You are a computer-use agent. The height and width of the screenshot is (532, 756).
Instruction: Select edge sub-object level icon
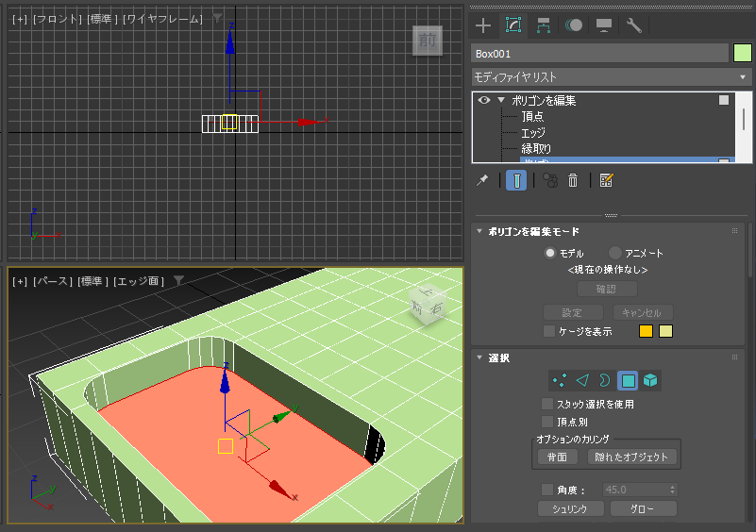582,381
